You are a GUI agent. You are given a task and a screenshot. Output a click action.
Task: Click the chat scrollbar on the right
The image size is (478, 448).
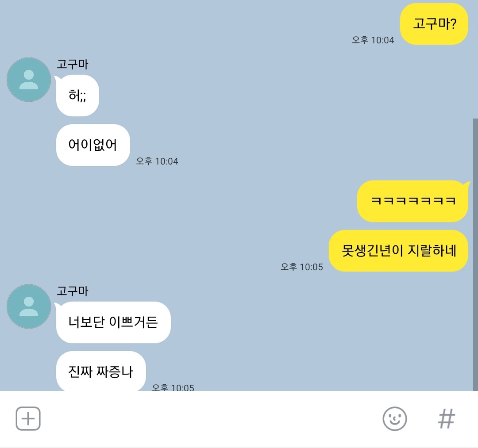[x=475, y=254]
